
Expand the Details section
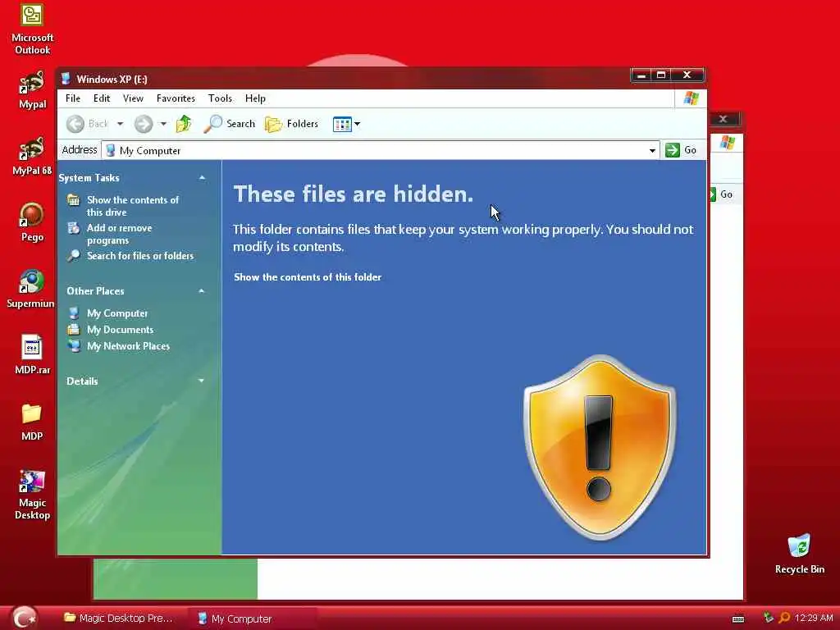point(202,381)
